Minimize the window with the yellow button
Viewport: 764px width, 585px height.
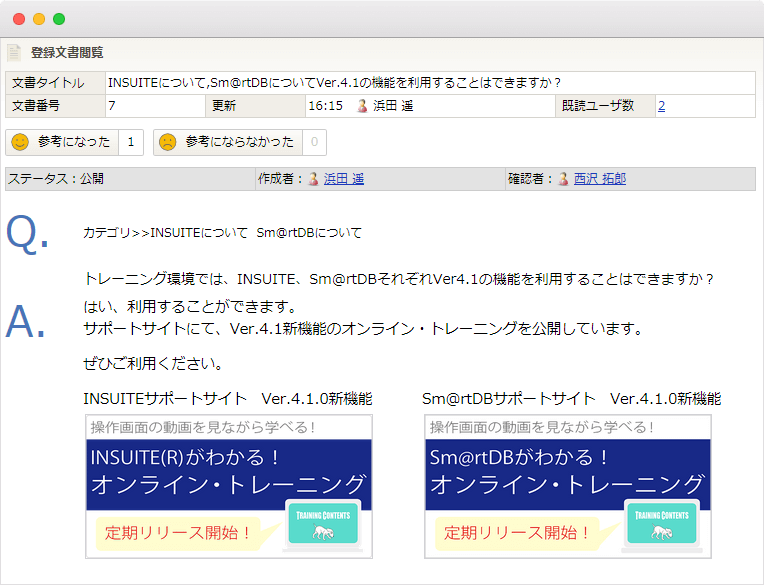(39, 19)
